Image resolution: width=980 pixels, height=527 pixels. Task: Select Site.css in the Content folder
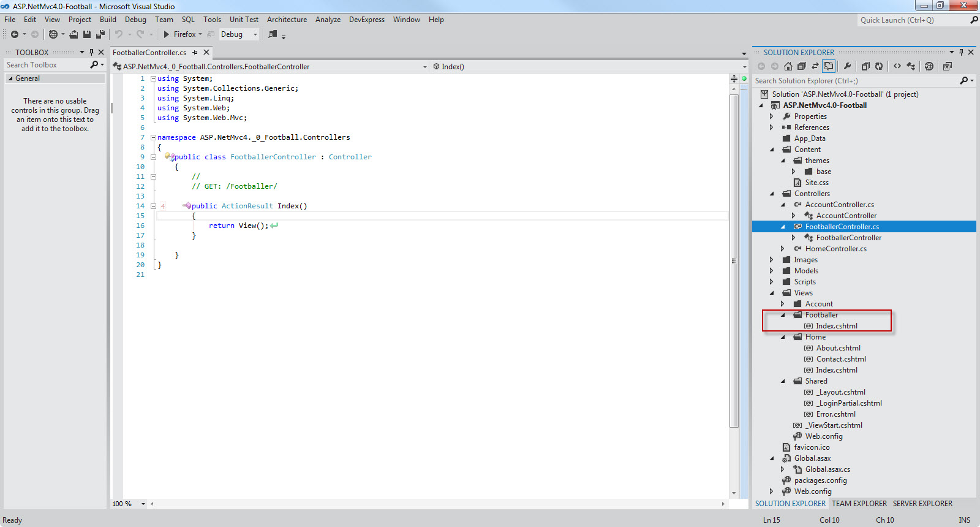[x=817, y=183]
